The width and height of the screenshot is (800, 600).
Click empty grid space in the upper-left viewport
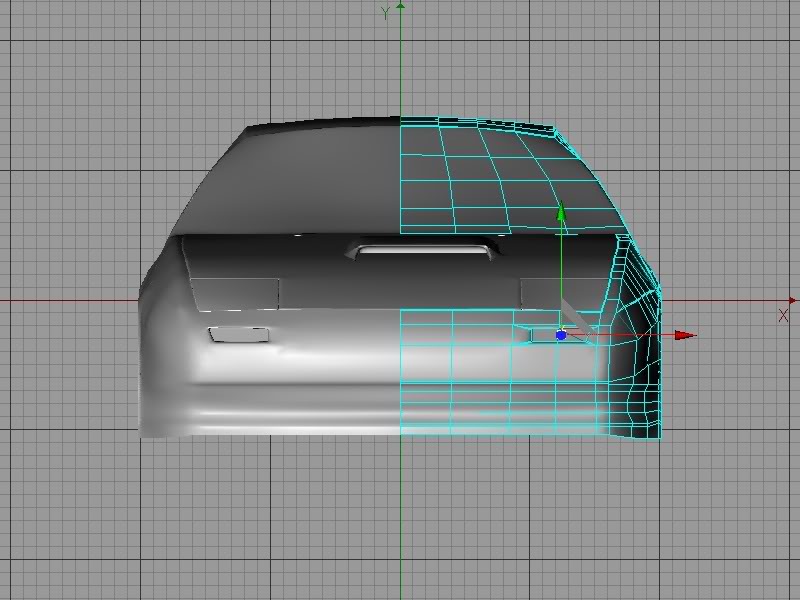pos(100,100)
